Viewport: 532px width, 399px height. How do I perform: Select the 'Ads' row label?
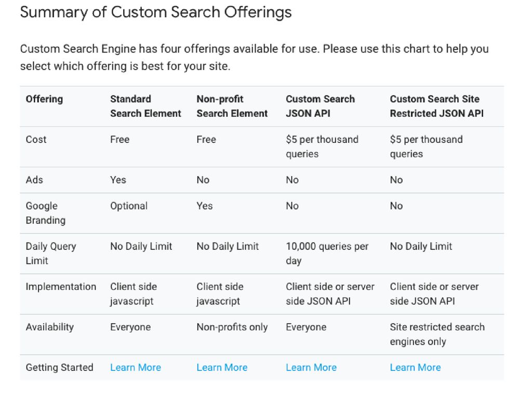pos(34,180)
